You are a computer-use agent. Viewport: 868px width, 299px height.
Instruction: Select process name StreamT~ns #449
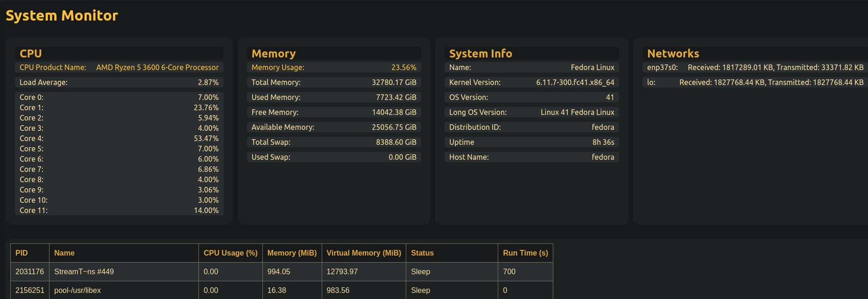pyautogui.click(x=124, y=271)
